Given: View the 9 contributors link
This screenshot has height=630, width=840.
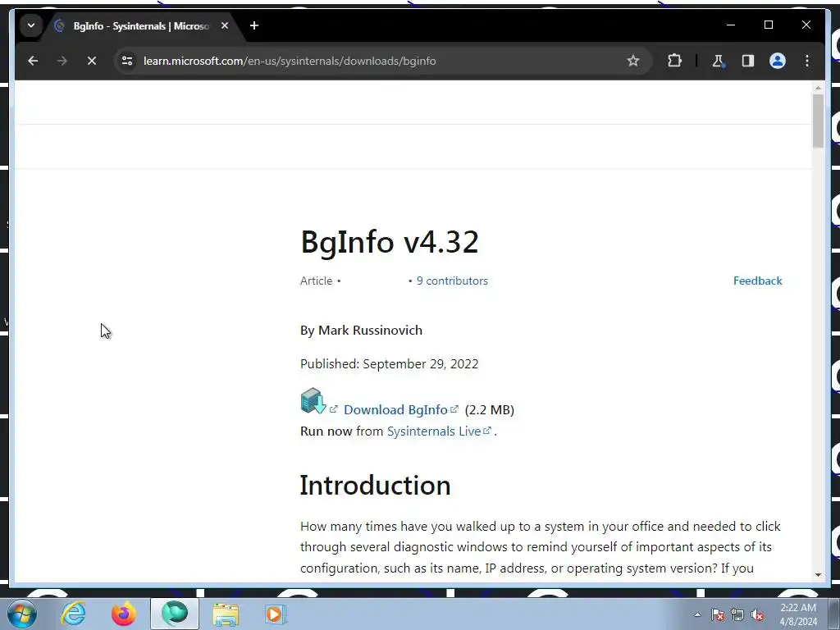Looking at the screenshot, I should [452, 281].
